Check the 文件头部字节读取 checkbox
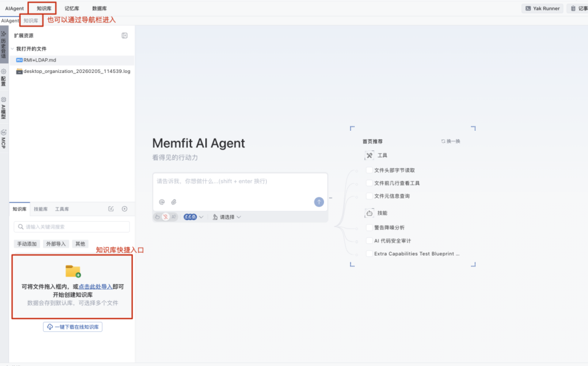588x366 pixels. [369, 170]
